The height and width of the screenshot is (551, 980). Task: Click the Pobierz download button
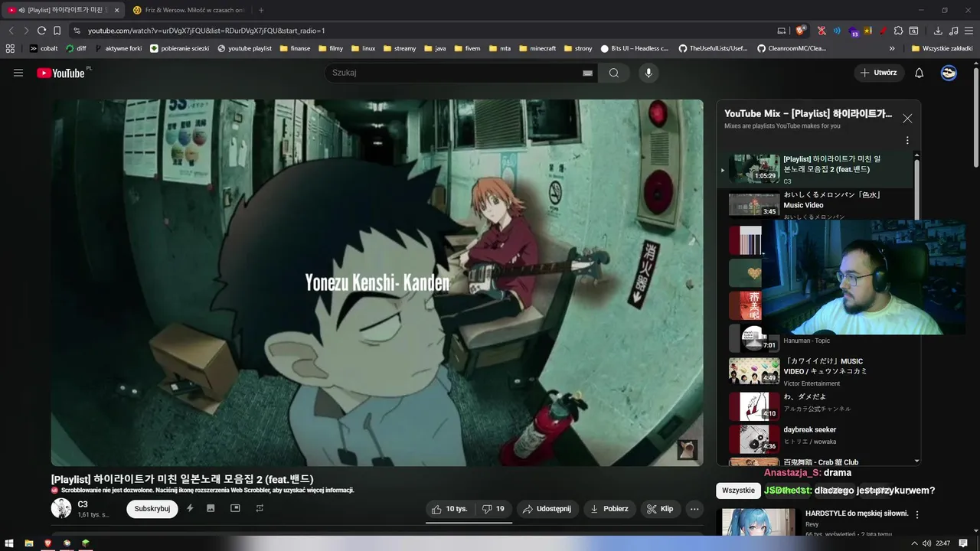point(609,509)
